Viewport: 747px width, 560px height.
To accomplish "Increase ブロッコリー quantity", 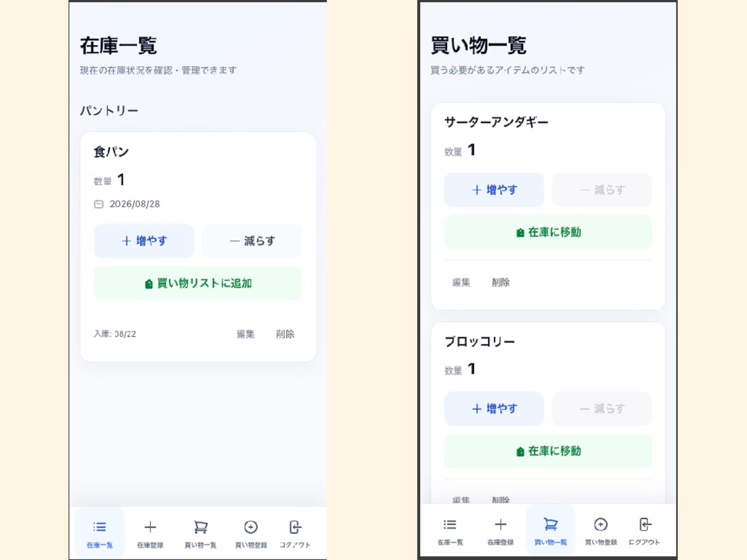I will (x=494, y=408).
